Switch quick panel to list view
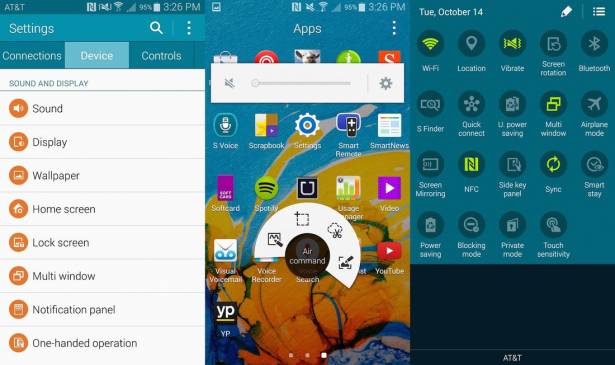This screenshot has height=365, width=615. click(599, 12)
